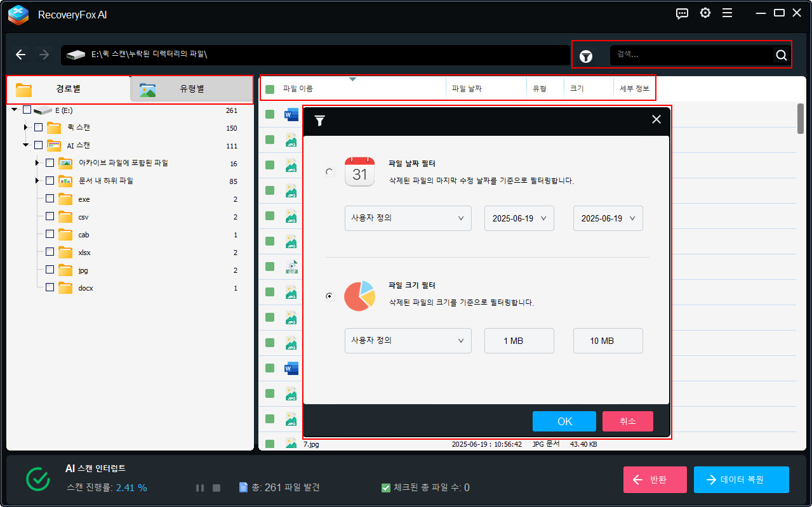The height and width of the screenshot is (507, 812).
Task: Open the settings gear icon
Action: (x=705, y=13)
